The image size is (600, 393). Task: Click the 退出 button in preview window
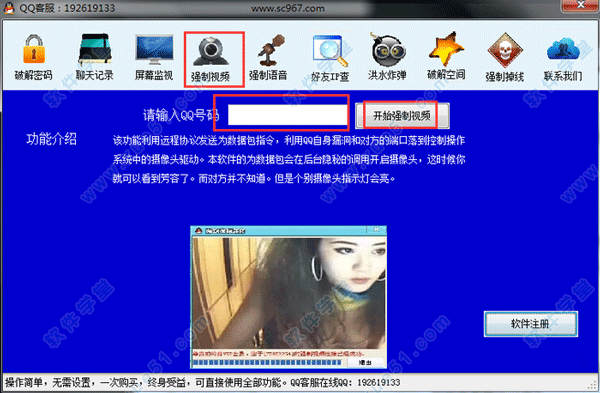(x=365, y=362)
